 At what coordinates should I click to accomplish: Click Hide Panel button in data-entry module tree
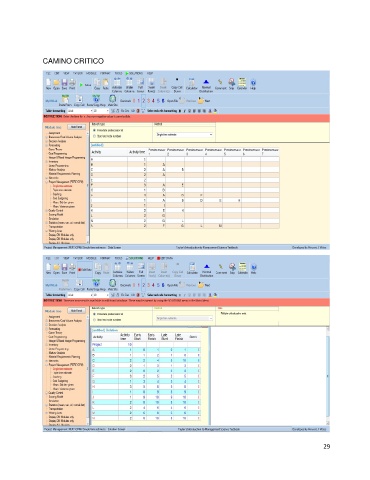pyautogui.click(x=76, y=127)
